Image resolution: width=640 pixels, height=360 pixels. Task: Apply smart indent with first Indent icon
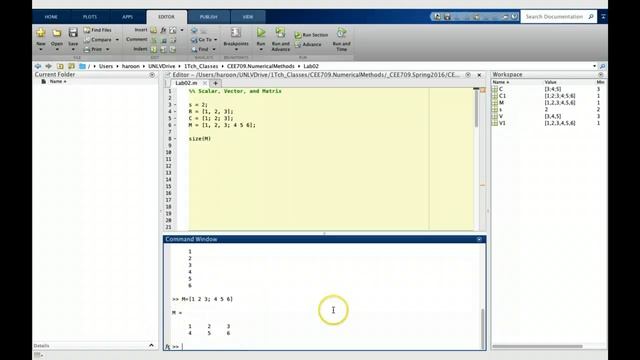(x=154, y=49)
